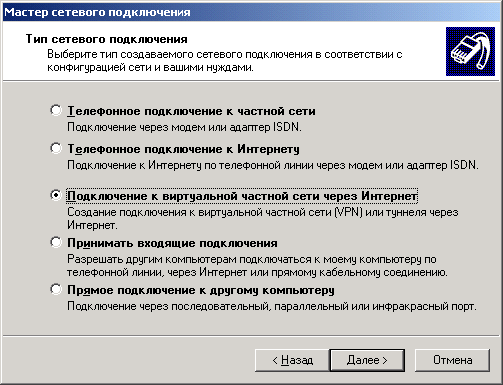Click label text 'Принимать входящие подключения'
Viewport: 503px width, 385px height.
coord(172,243)
